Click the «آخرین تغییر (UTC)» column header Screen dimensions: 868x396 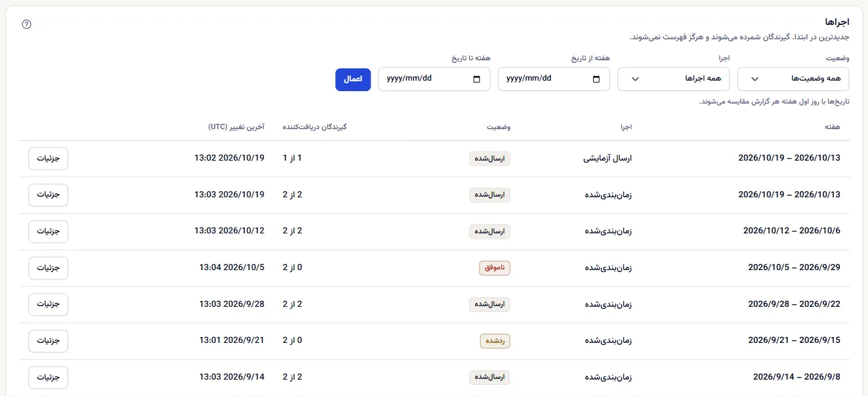click(x=236, y=127)
